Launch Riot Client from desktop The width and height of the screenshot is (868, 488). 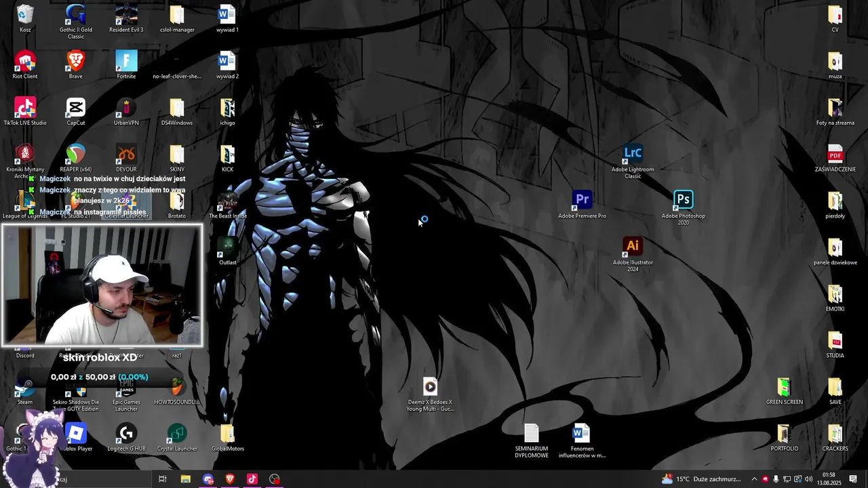(25, 65)
